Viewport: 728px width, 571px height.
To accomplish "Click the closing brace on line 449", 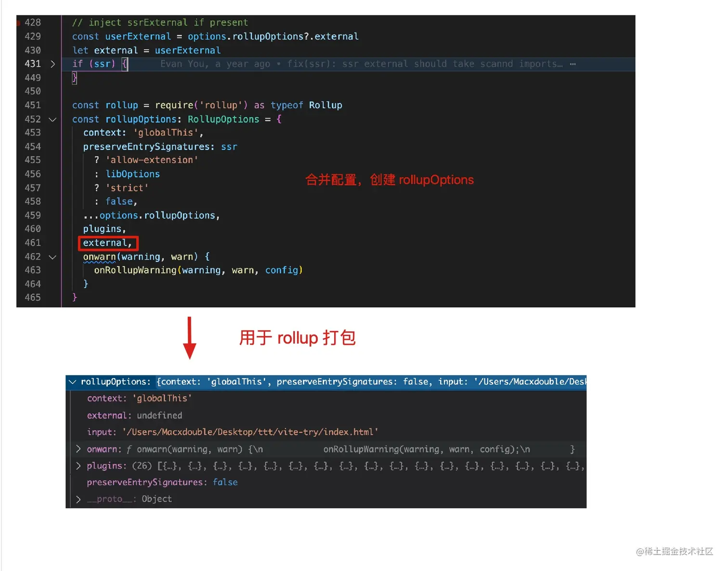I will point(75,78).
